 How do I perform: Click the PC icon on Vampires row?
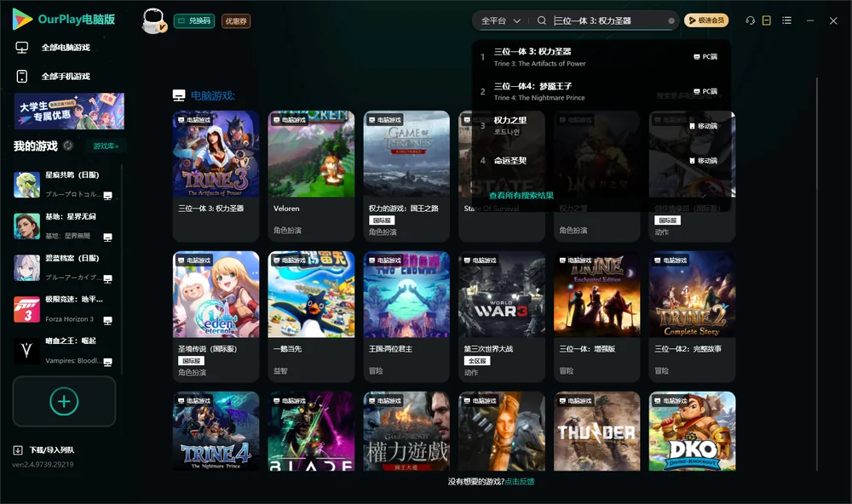click(x=107, y=363)
